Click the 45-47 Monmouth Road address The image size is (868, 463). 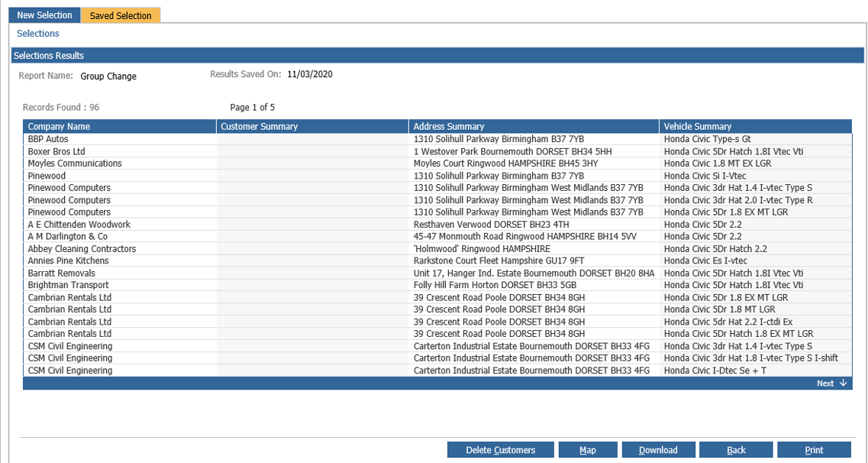pyautogui.click(x=524, y=237)
